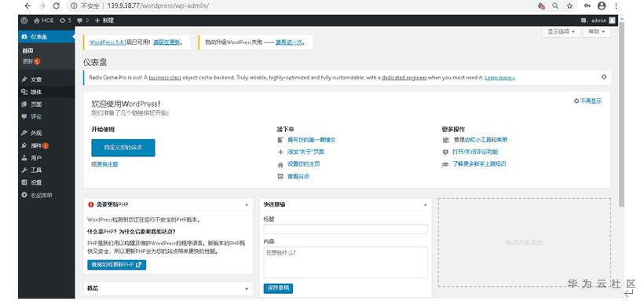644x301 pixels.
Task: Open 文章 posts in sidebar
Action: tap(46, 79)
